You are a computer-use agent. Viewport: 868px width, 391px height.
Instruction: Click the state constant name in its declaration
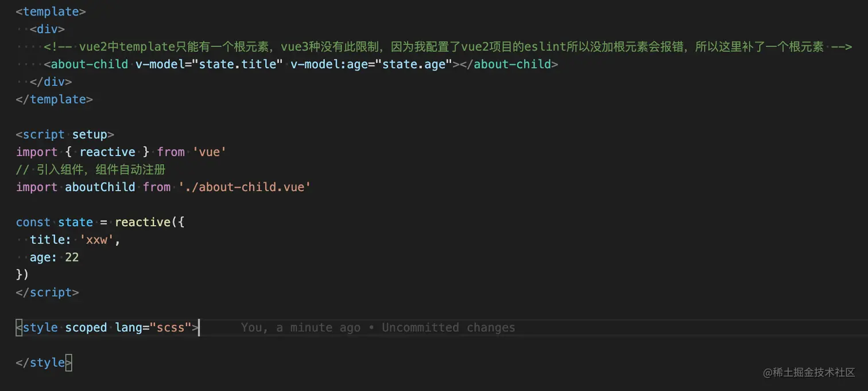click(75, 222)
